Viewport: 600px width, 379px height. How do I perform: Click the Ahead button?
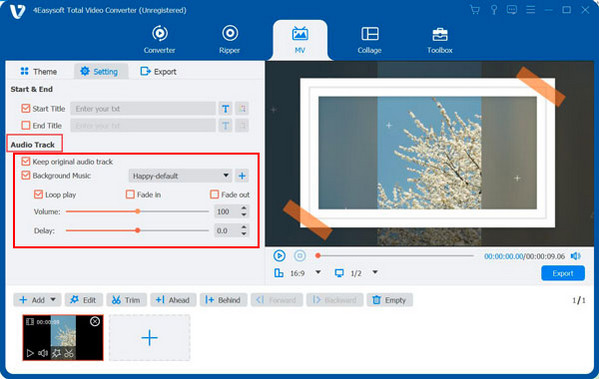[x=173, y=300]
